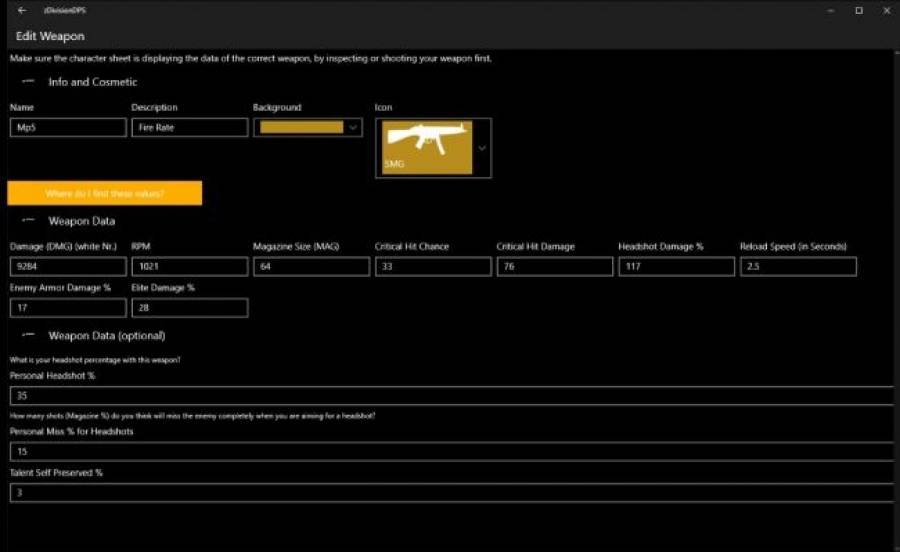Select the Critical Hit Damage field
Viewport: 900px width, 552px height.
554,267
